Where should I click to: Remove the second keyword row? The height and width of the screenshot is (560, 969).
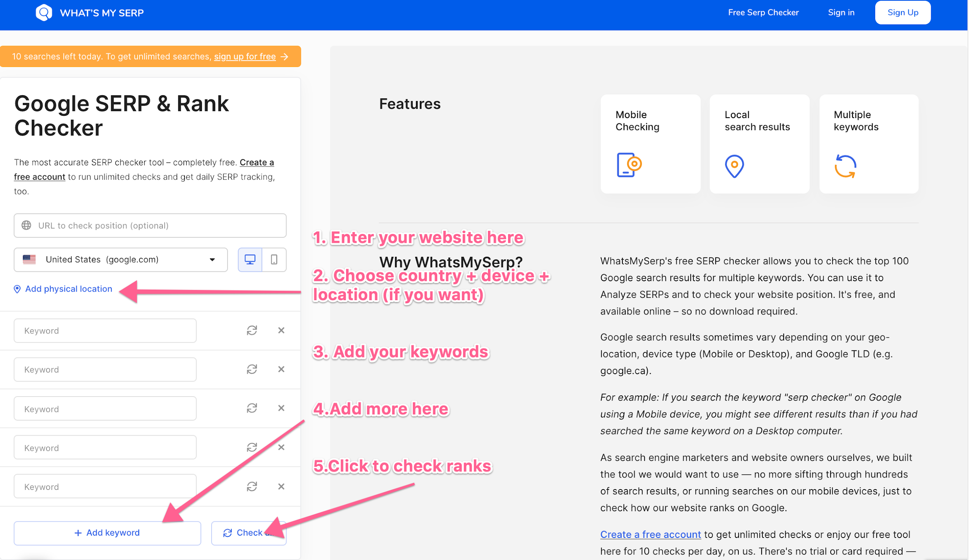[281, 369]
